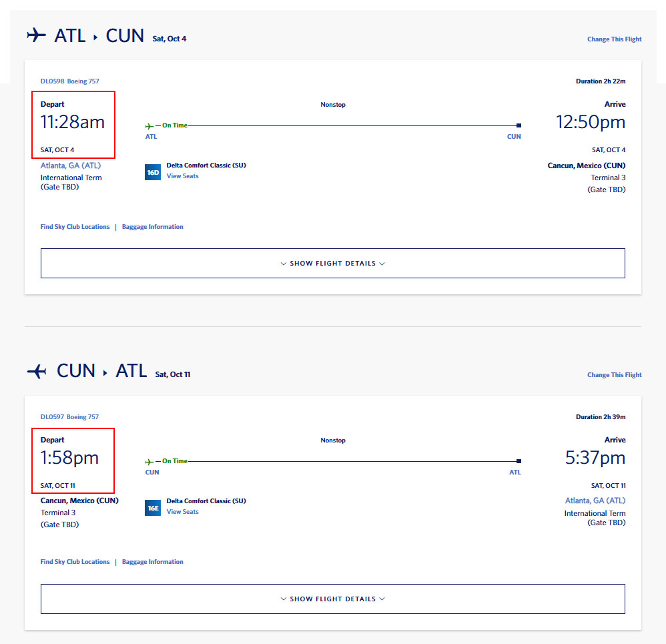The height and width of the screenshot is (644, 666).
Task: Click the 16D seat badge icon
Action: tap(153, 172)
